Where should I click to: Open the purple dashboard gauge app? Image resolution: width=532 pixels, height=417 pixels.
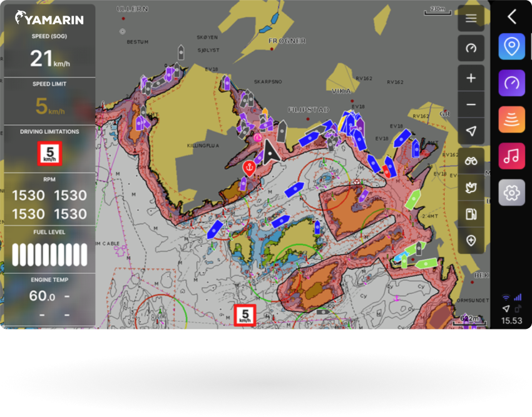tap(511, 83)
